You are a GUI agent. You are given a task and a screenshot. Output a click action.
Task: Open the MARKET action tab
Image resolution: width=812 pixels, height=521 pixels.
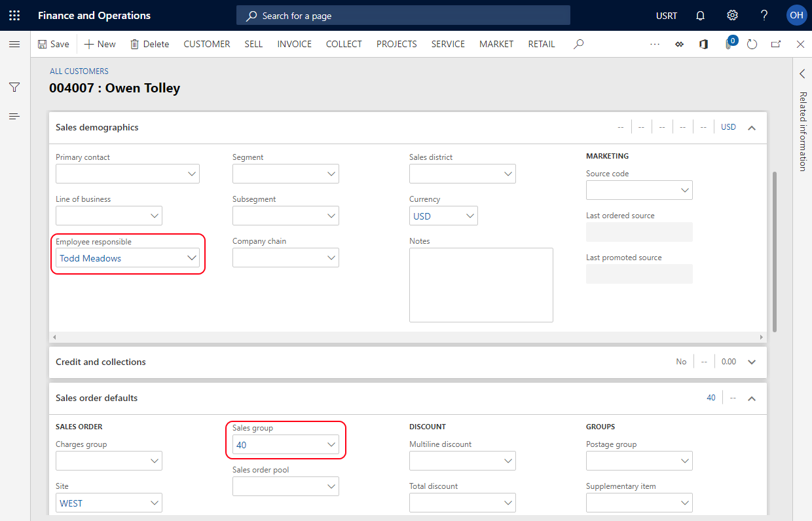pyautogui.click(x=496, y=44)
